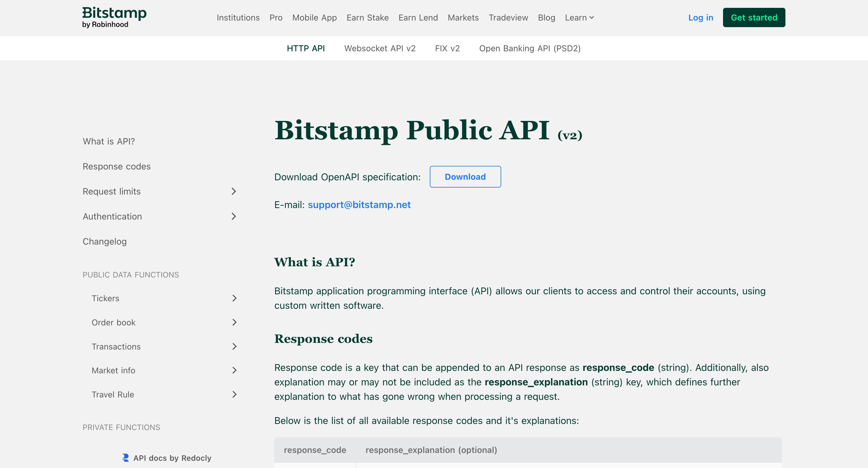Click the Get started button

point(754,17)
